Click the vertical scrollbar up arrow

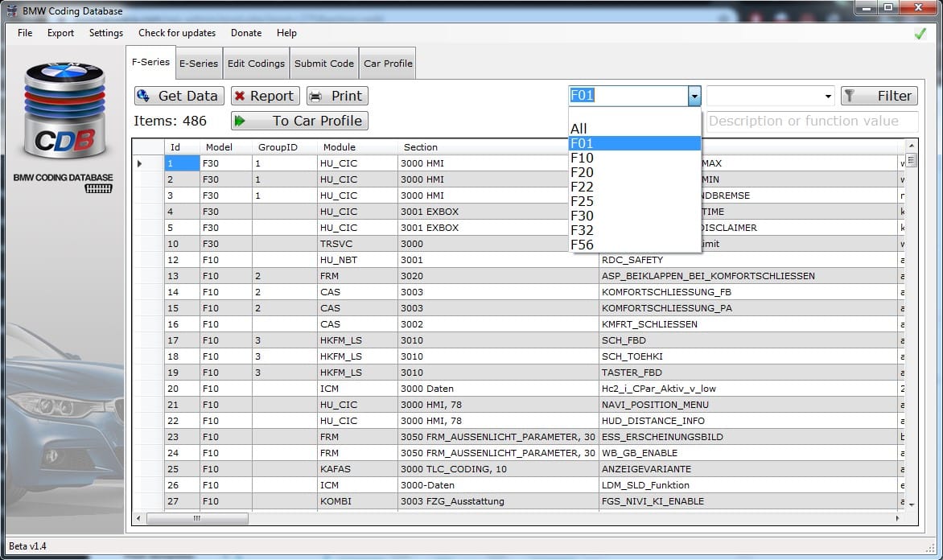(911, 146)
